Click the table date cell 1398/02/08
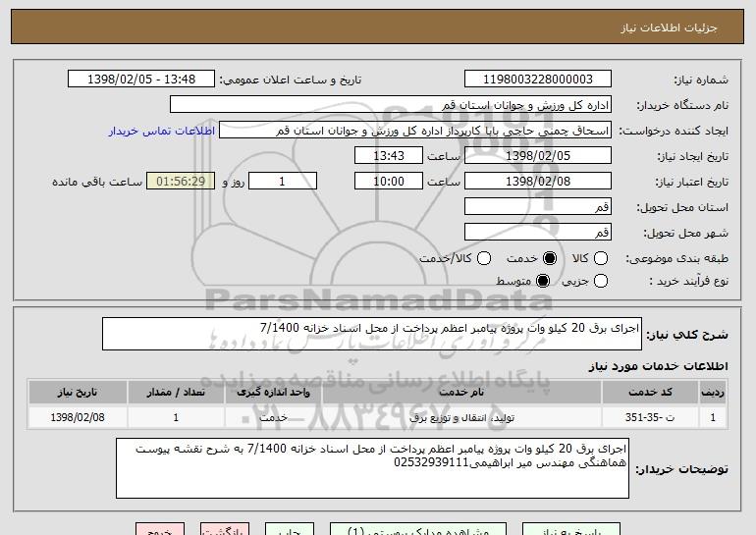Image resolution: width=756 pixels, height=535 pixels. pyautogui.click(x=78, y=417)
